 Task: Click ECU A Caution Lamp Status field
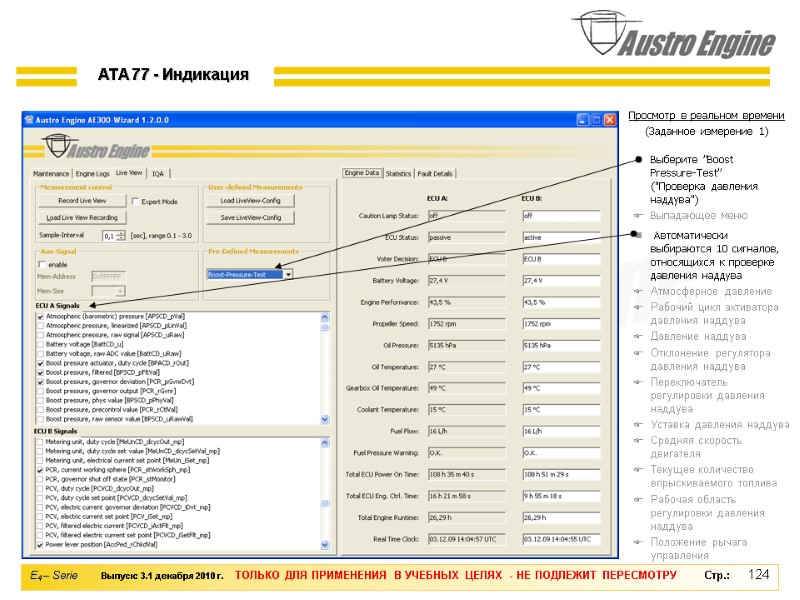pyautogui.click(x=467, y=216)
